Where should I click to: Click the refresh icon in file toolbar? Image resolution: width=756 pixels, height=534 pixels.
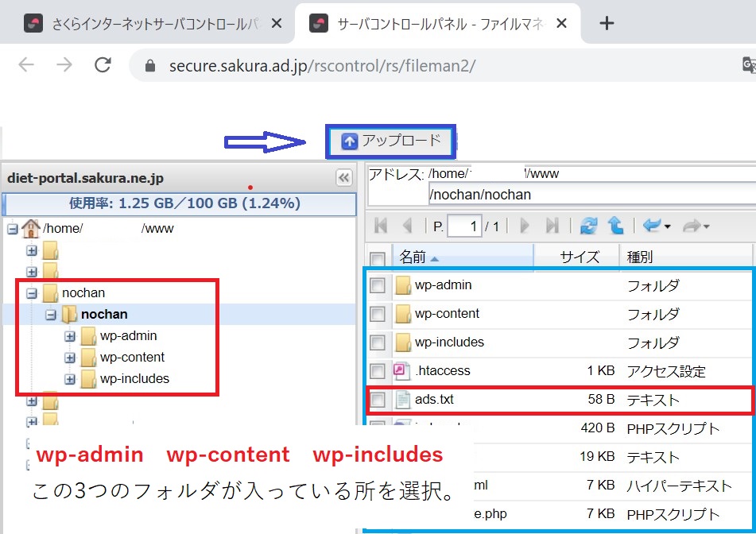click(588, 226)
